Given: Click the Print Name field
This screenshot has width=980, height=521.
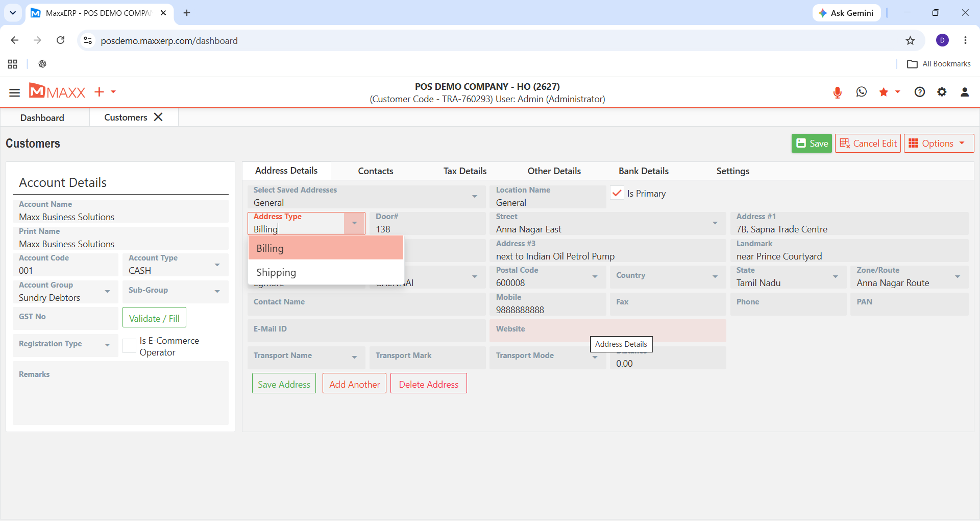Looking at the screenshot, I should click(120, 238).
